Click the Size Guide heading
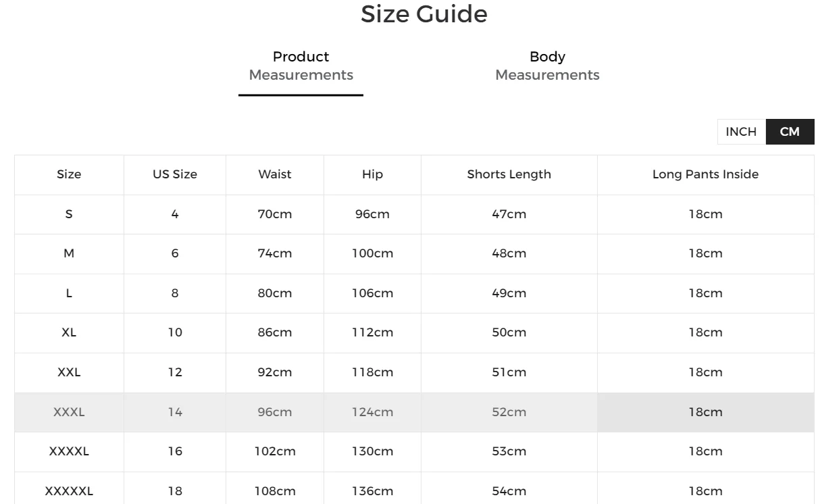 [424, 14]
